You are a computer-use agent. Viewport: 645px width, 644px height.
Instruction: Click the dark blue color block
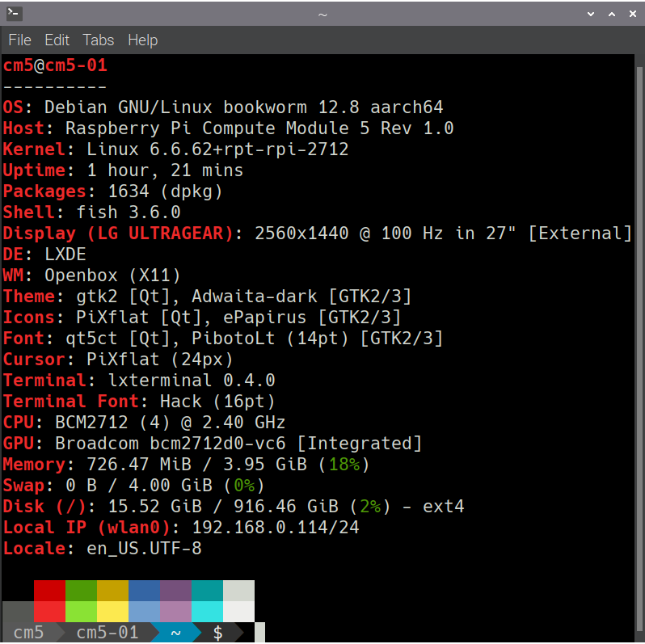point(145,591)
